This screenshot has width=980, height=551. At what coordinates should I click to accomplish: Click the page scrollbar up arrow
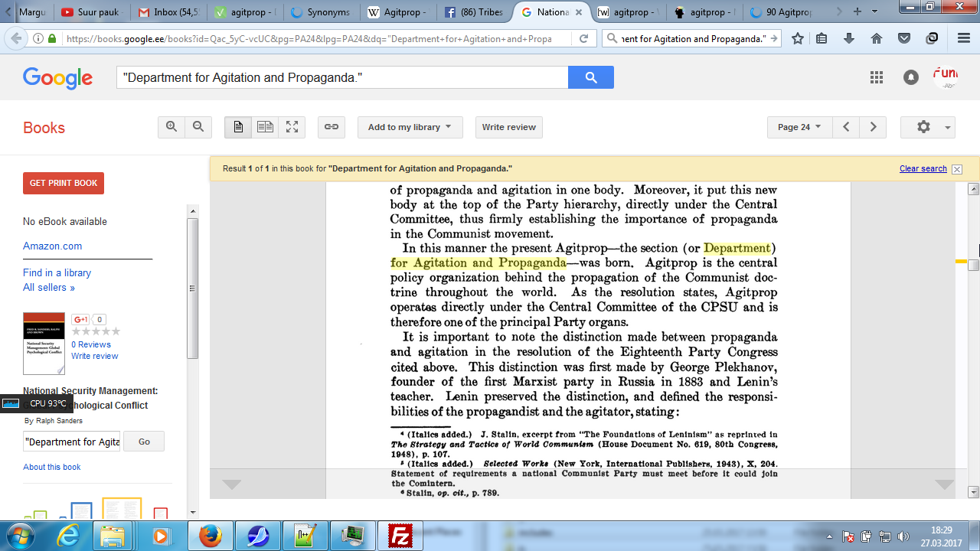click(974, 189)
